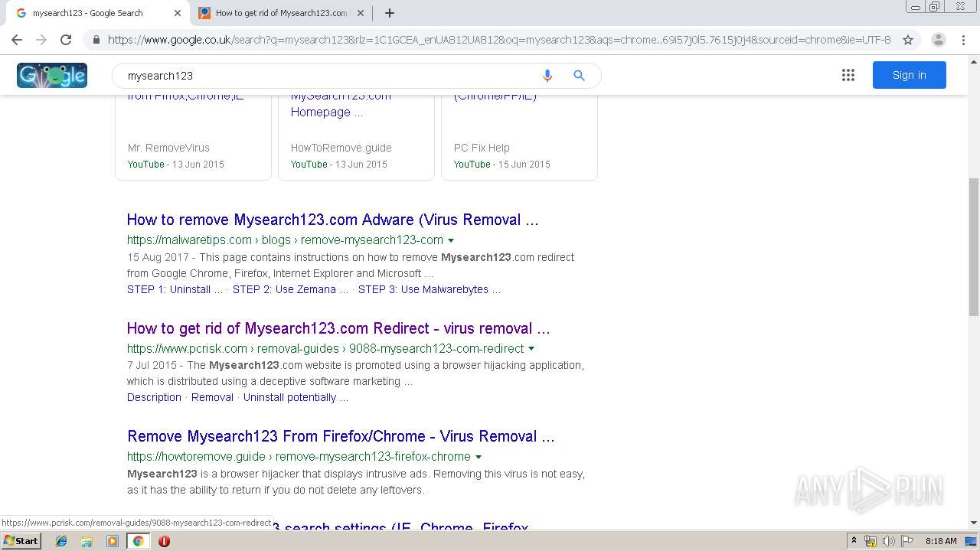Screen dimensions: 980x551
Task: Open a new browser tab
Action: (389, 13)
